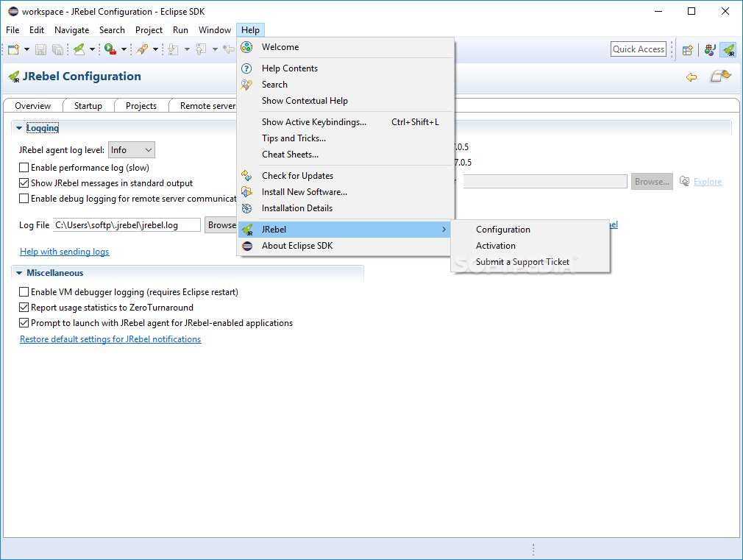Click the Overview tab

[x=32, y=106]
